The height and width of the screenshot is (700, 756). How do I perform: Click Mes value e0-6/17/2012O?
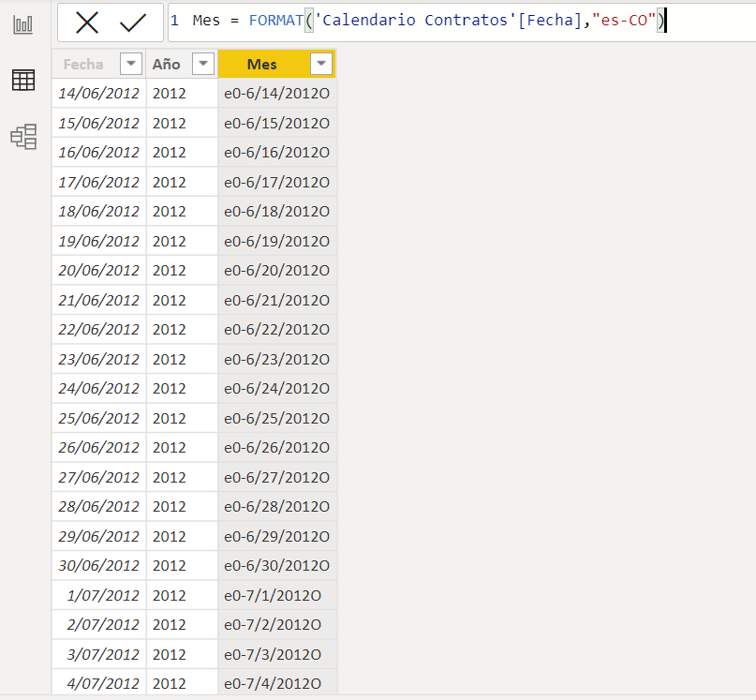tap(277, 182)
